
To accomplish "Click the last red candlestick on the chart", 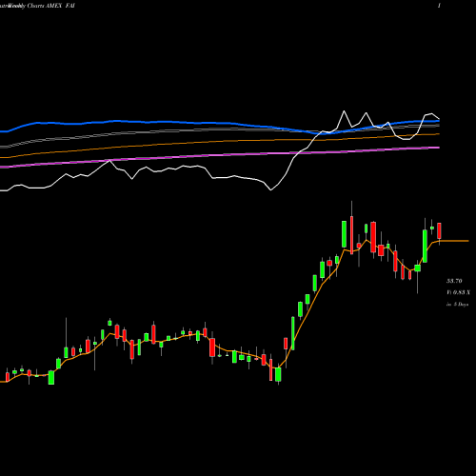I will click(440, 230).
